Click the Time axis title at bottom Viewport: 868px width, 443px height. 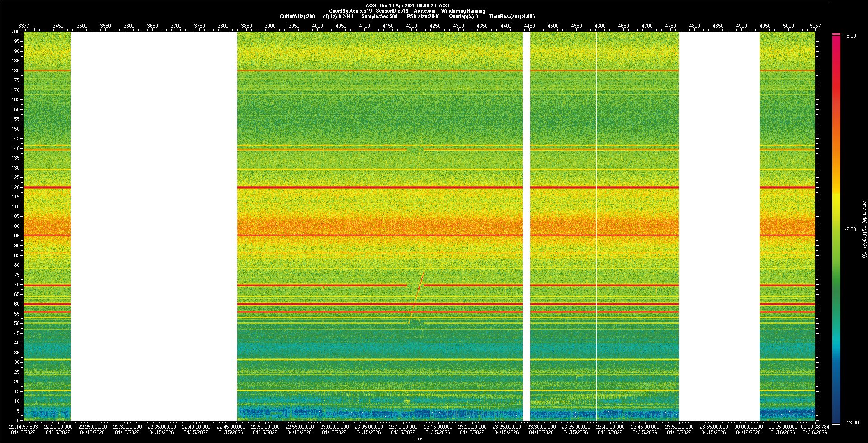coord(418,438)
